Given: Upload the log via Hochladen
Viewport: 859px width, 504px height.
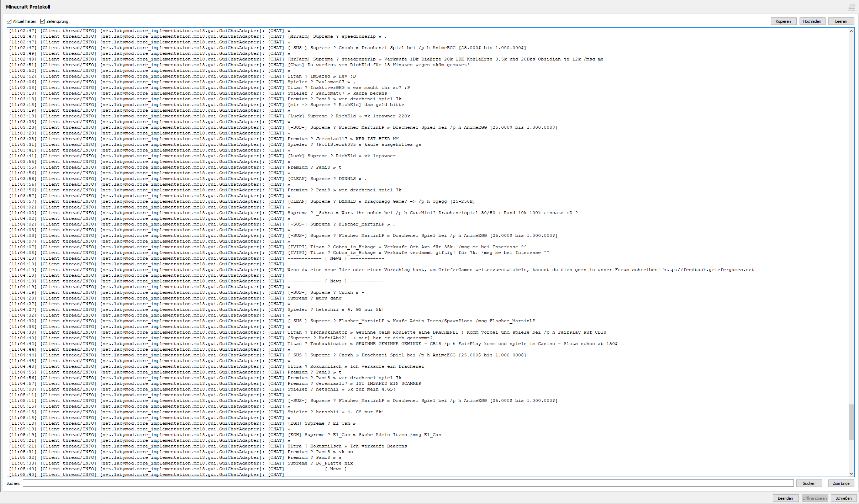Looking at the screenshot, I should tap(812, 21).
